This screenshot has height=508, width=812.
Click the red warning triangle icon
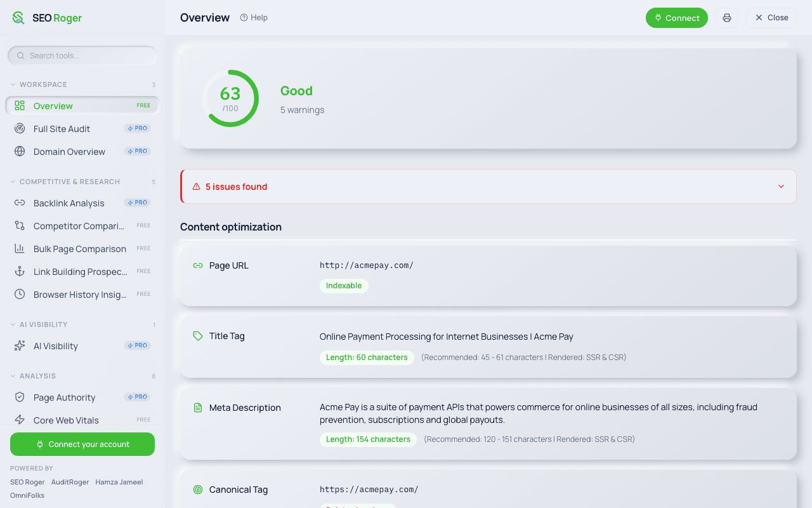196,187
